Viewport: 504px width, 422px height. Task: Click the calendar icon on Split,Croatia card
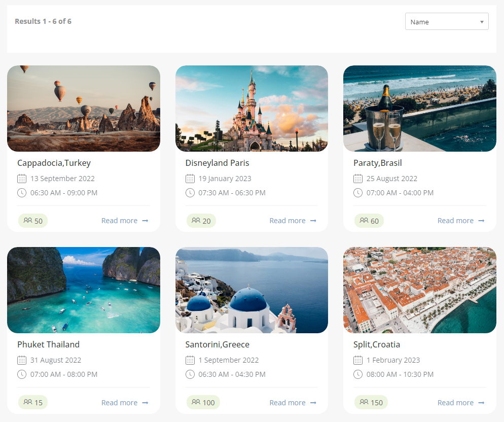(358, 360)
